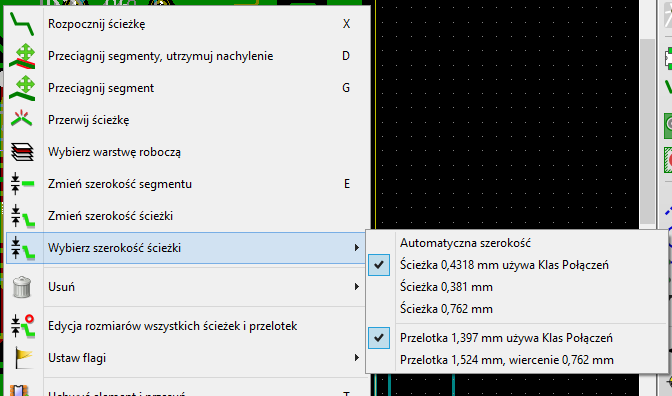This screenshot has height=396, width=672.
Task: Select Przelotka 1,524 mm, wiercenie 0,762 mm
Action: pos(507,360)
